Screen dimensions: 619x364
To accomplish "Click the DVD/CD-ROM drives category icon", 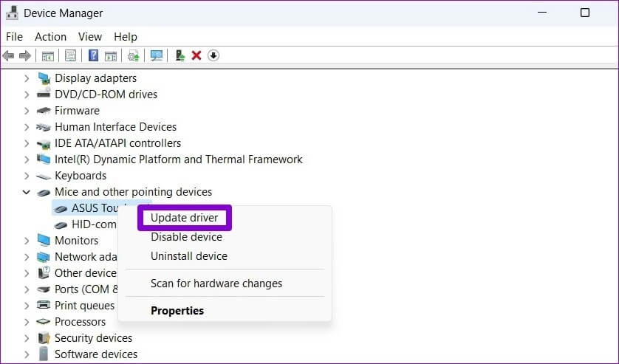I will pyautogui.click(x=44, y=94).
